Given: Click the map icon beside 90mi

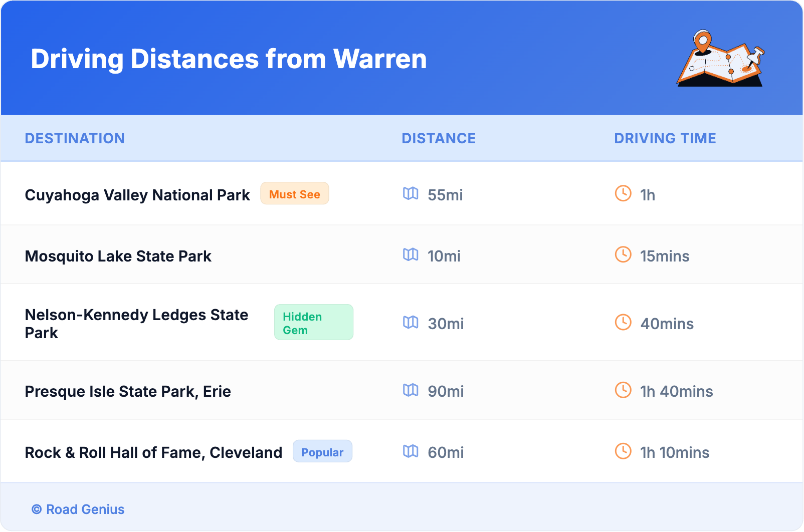Looking at the screenshot, I should [x=411, y=390].
